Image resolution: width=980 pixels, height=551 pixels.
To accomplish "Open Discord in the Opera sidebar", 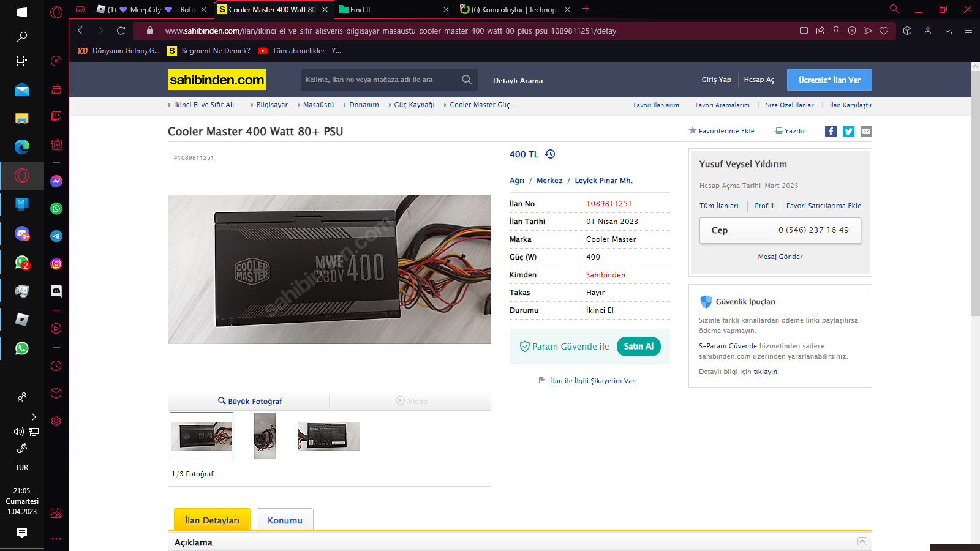I will (56, 291).
